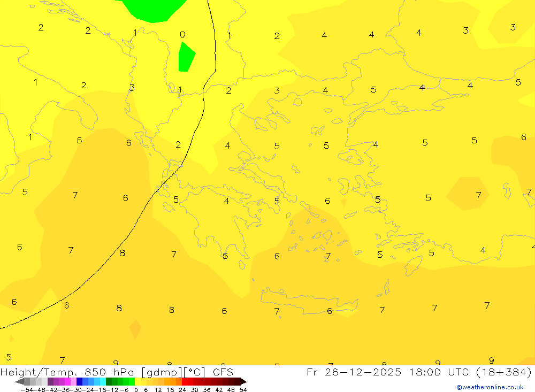Screen dimensions: 535x392
Task: Click the large green area at the top edge
Action: point(152,10)
